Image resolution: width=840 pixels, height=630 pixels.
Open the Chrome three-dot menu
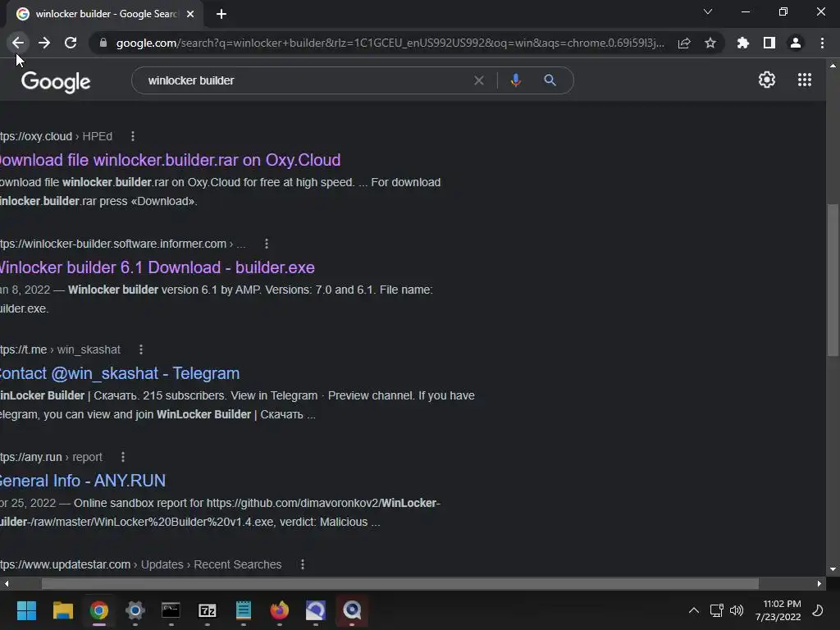[822, 43]
